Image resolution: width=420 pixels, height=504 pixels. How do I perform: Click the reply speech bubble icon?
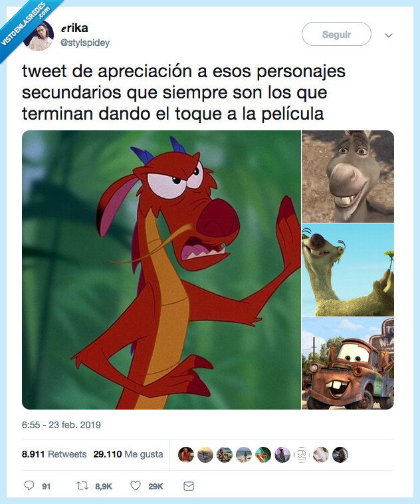pos(29,485)
